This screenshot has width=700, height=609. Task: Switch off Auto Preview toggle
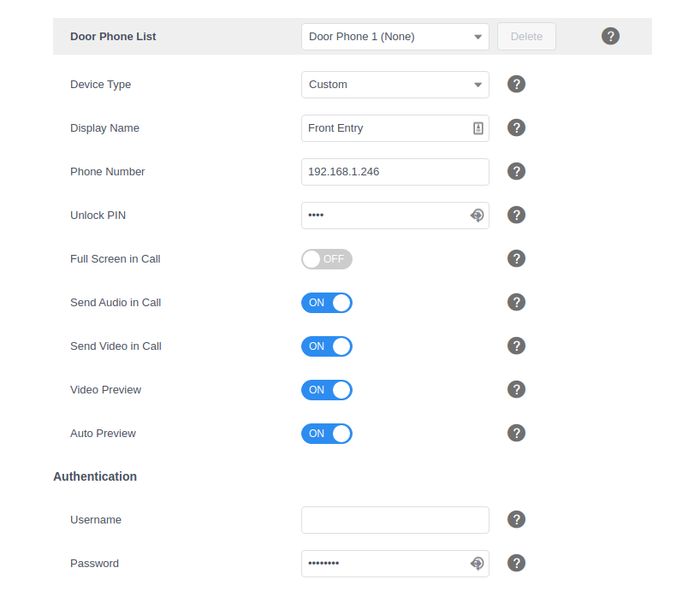[326, 434]
